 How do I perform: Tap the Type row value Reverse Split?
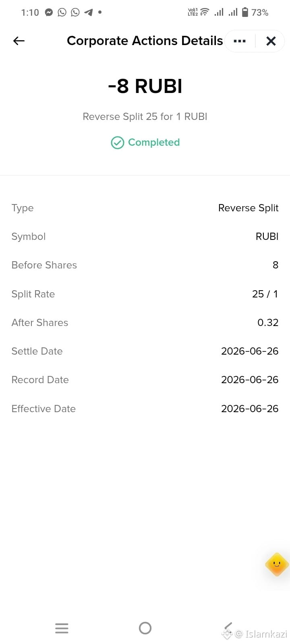[248, 208]
